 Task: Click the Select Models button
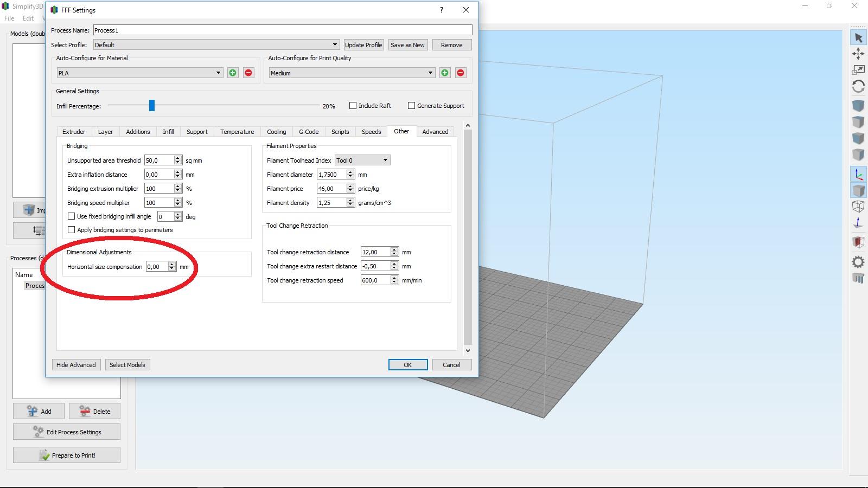click(x=127, y=365)
